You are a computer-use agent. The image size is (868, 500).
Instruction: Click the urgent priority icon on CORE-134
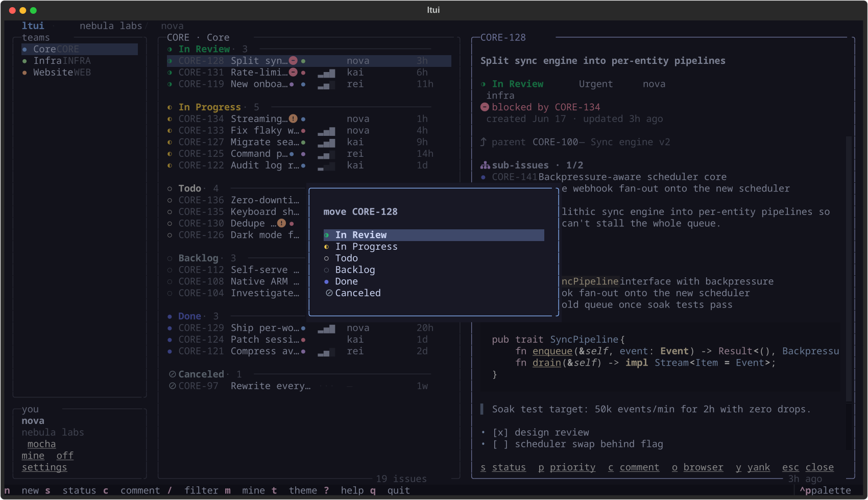[293, 119]
